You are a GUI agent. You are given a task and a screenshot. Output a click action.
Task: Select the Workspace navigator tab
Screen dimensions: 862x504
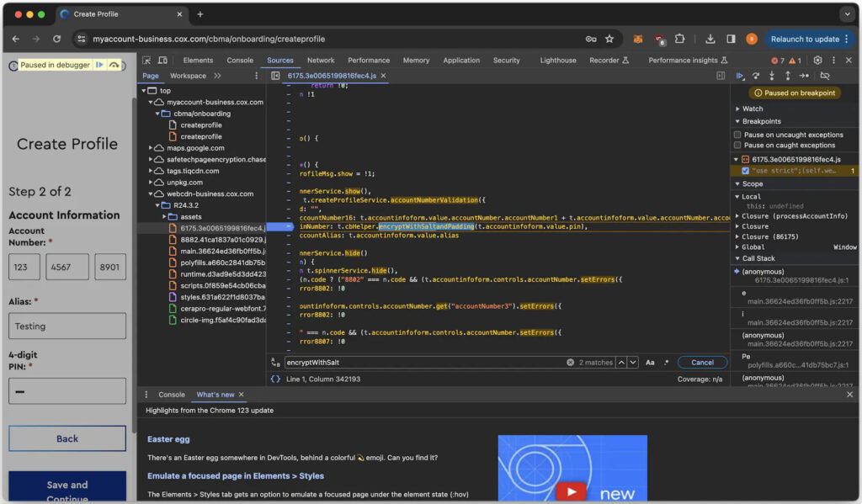click(x=188, y=76)
